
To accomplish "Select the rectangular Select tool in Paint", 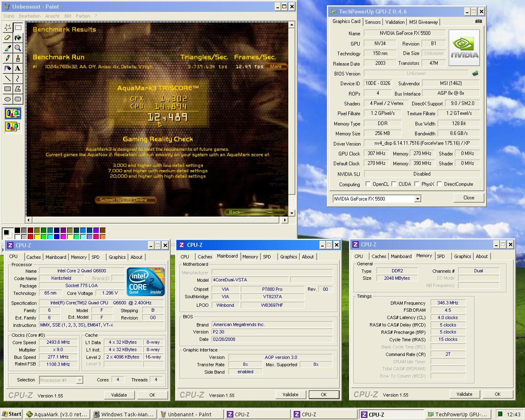I will 18,27.
